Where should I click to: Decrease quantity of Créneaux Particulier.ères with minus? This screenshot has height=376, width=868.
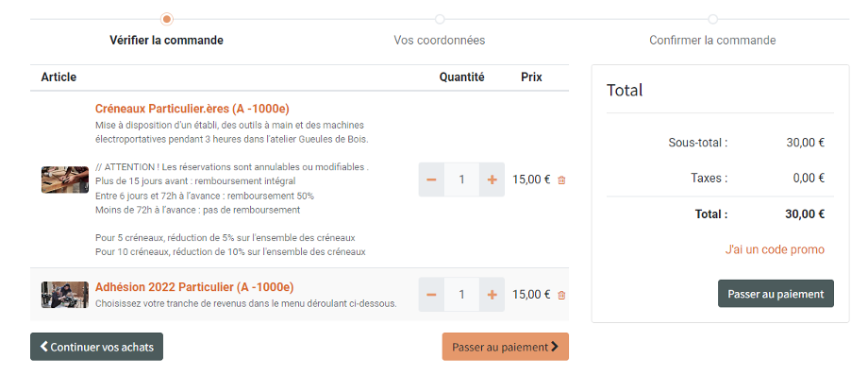(x=432, y=179)
